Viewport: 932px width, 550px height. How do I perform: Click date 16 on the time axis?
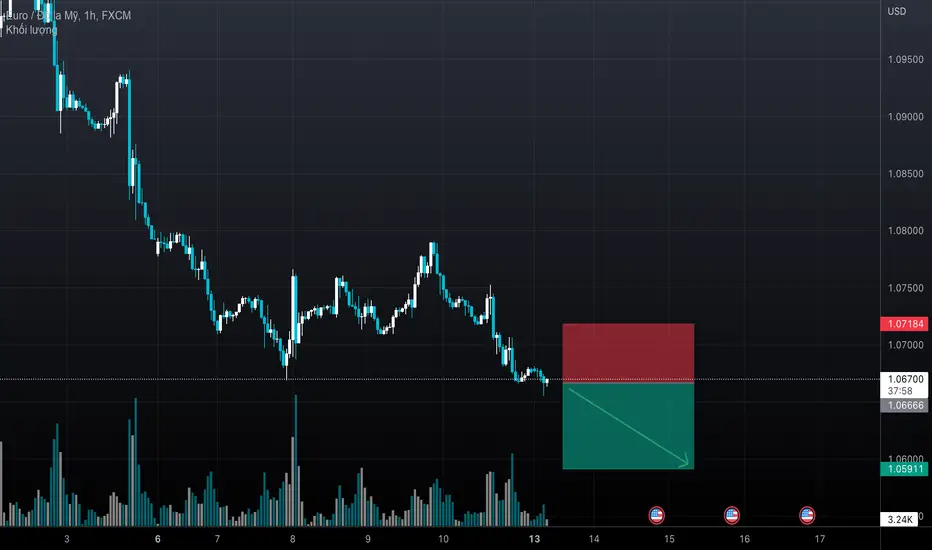pos(745,539)
